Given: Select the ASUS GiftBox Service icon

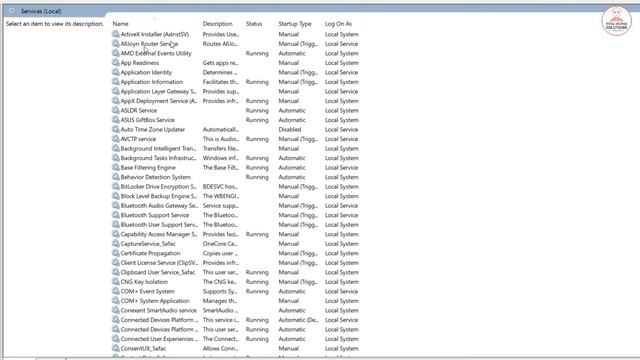Looking at the screenshot, I should 116,120.
